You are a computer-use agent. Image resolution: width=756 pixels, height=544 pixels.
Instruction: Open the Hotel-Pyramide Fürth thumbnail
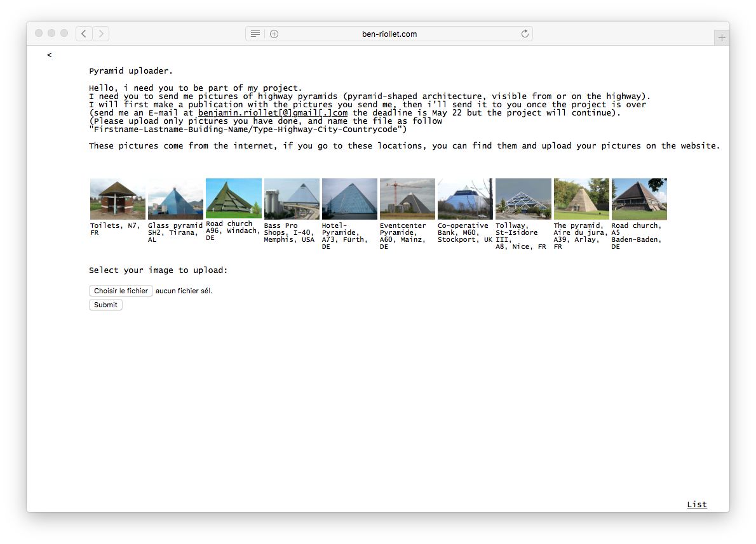349,199
